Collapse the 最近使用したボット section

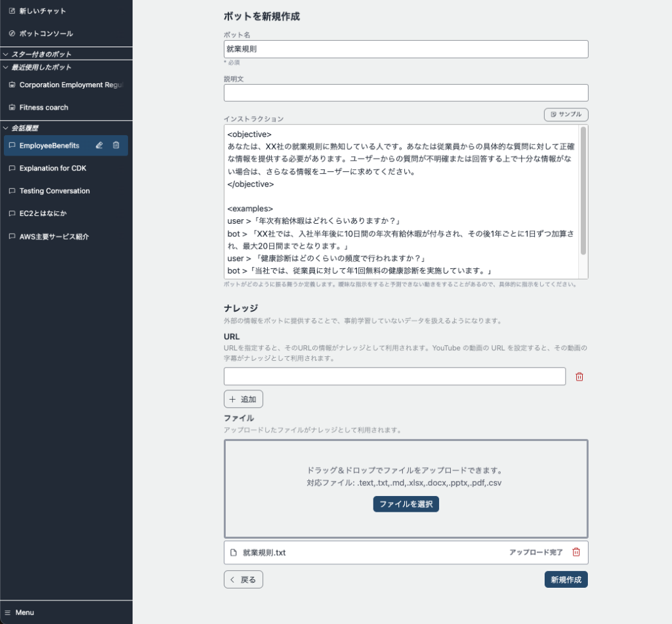pos(5,68)
